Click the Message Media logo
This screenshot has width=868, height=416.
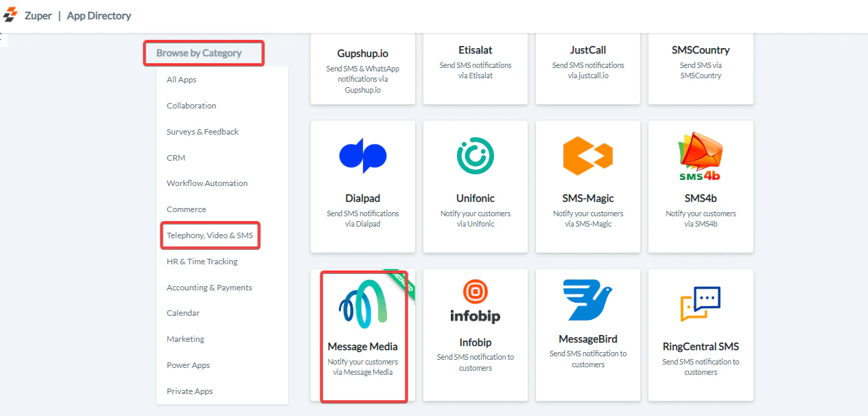tap(363, 304)
